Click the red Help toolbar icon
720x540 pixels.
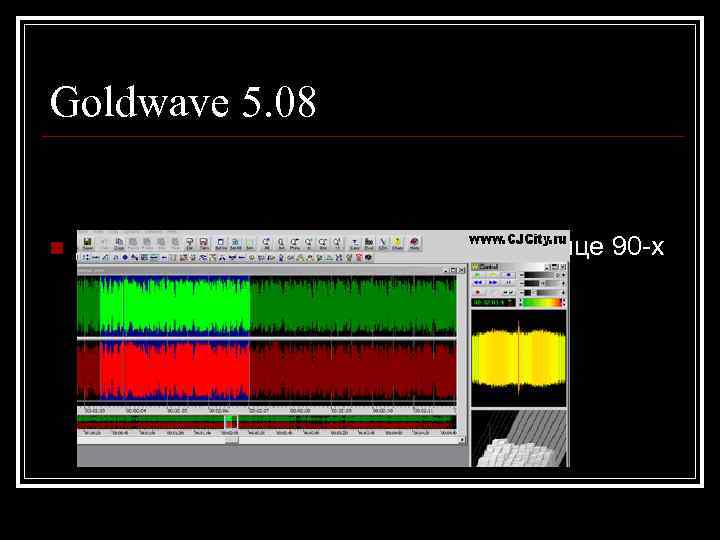click(x=414, y=243)
